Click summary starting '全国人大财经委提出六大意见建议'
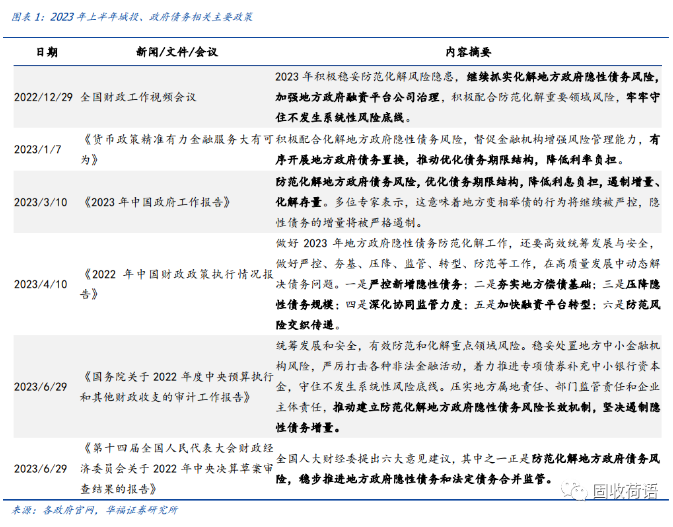 pos(468,469)
